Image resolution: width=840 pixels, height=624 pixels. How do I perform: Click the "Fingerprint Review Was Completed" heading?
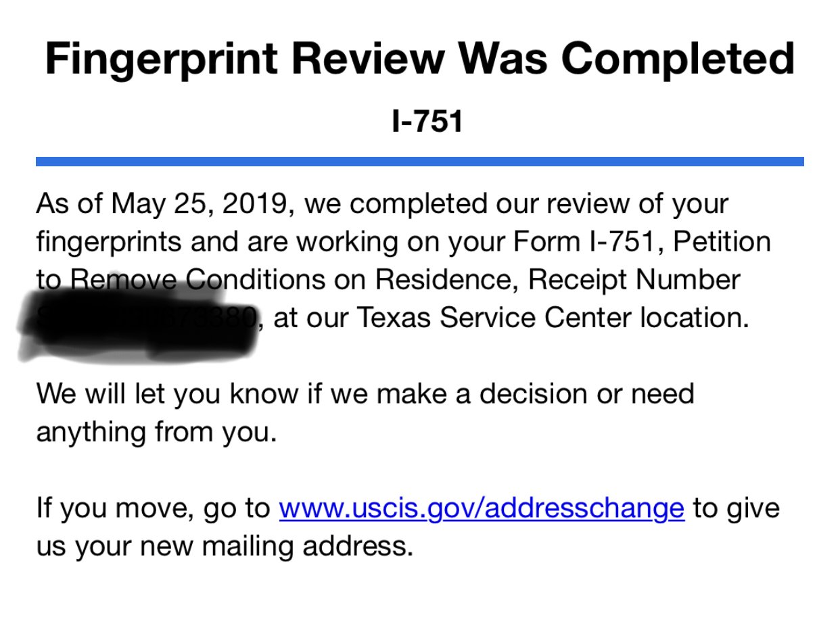419,59
